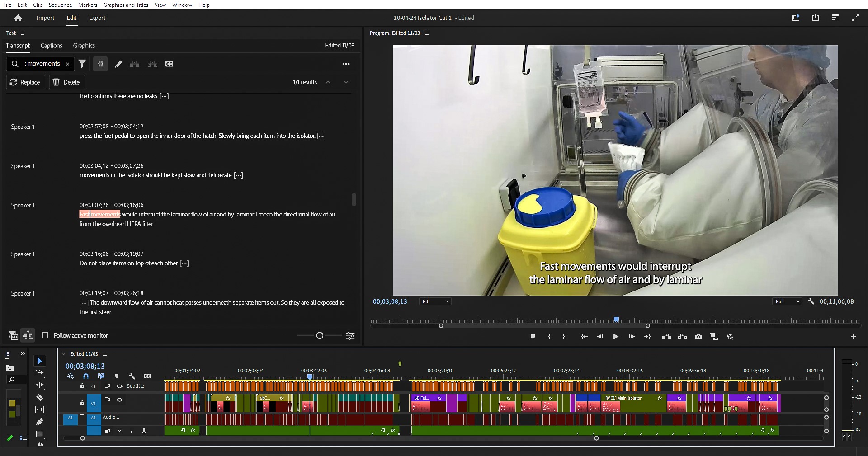Enable the Follow active monitor checkbox

pos(45,335)
